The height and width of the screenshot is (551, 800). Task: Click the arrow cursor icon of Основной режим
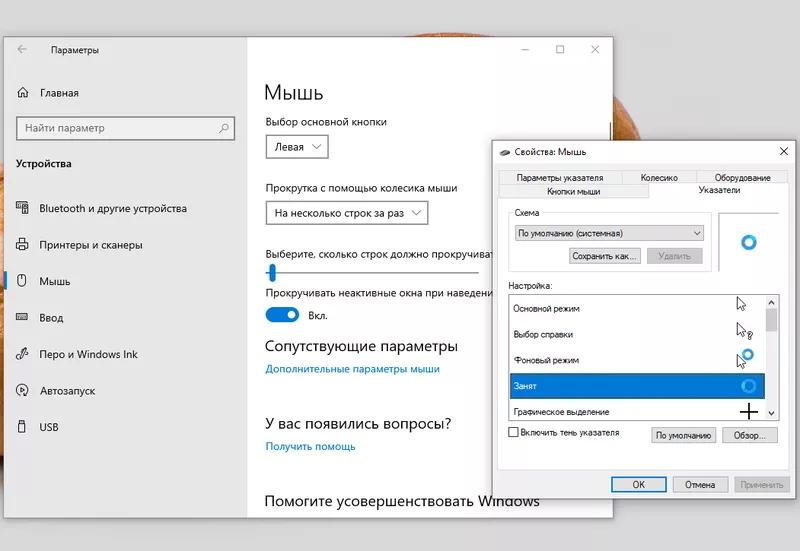[741, 304]
